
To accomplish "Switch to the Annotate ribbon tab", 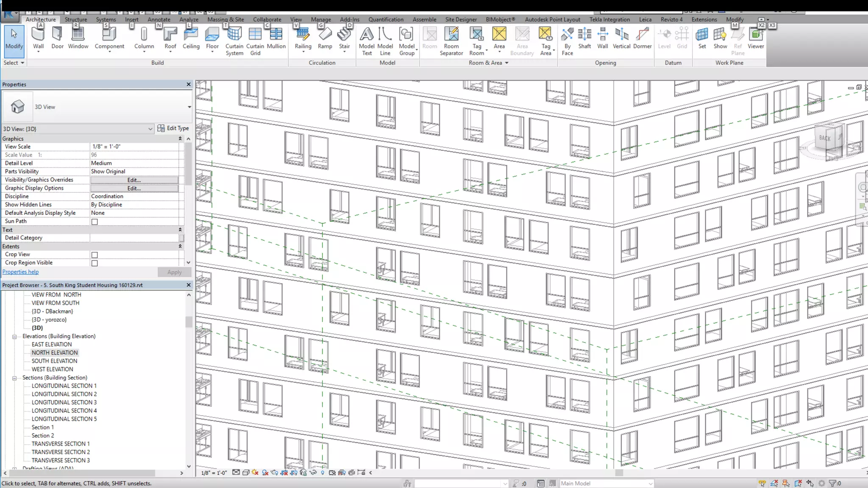I will coord(159,19).
